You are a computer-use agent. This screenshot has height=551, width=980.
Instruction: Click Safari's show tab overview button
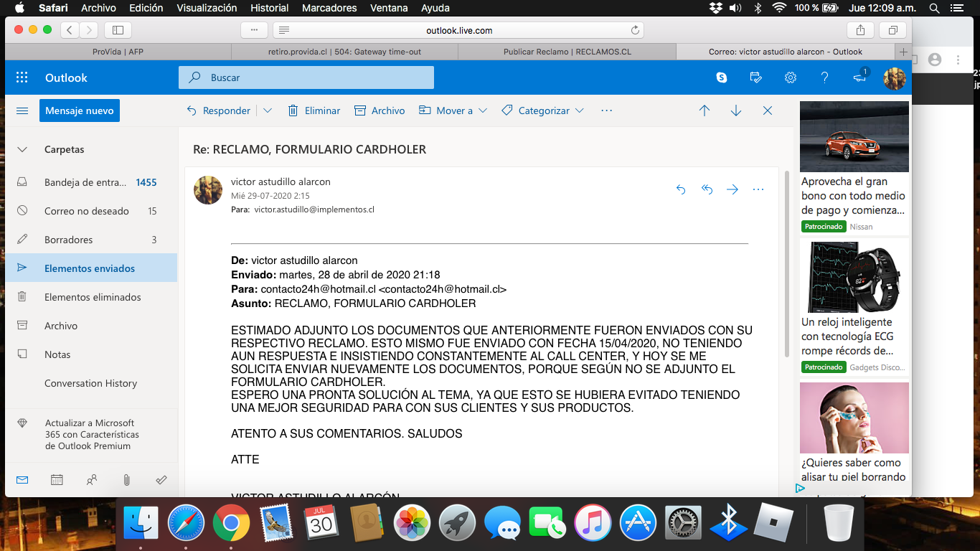pos(893,30)
